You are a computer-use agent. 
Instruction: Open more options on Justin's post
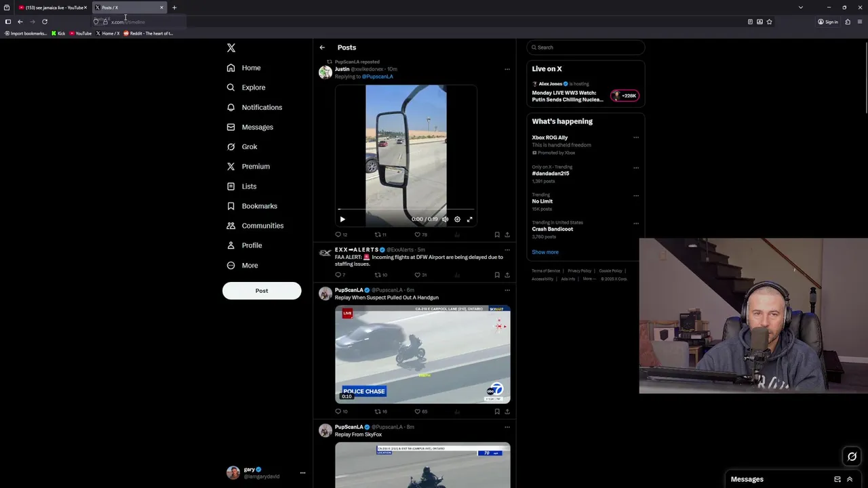coord(507,69)
